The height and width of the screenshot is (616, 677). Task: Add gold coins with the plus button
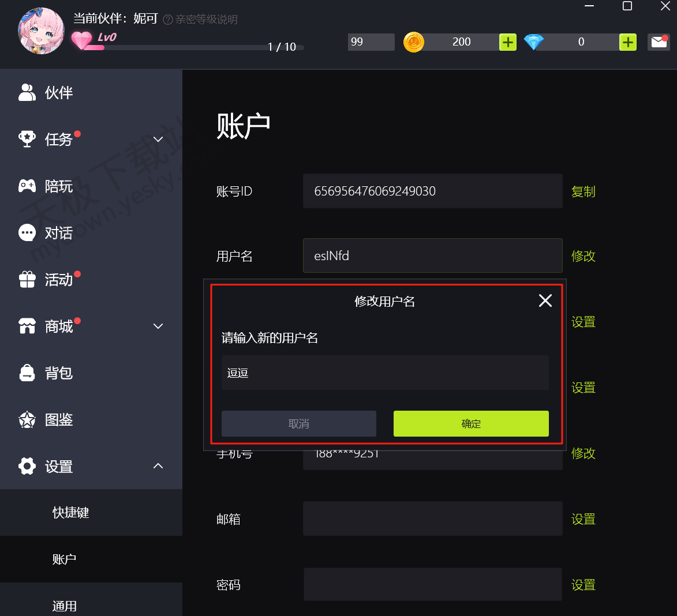[508, 42]
